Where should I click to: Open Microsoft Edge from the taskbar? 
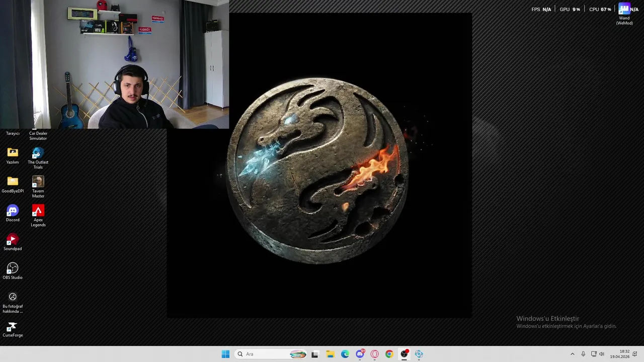(345, 354)
